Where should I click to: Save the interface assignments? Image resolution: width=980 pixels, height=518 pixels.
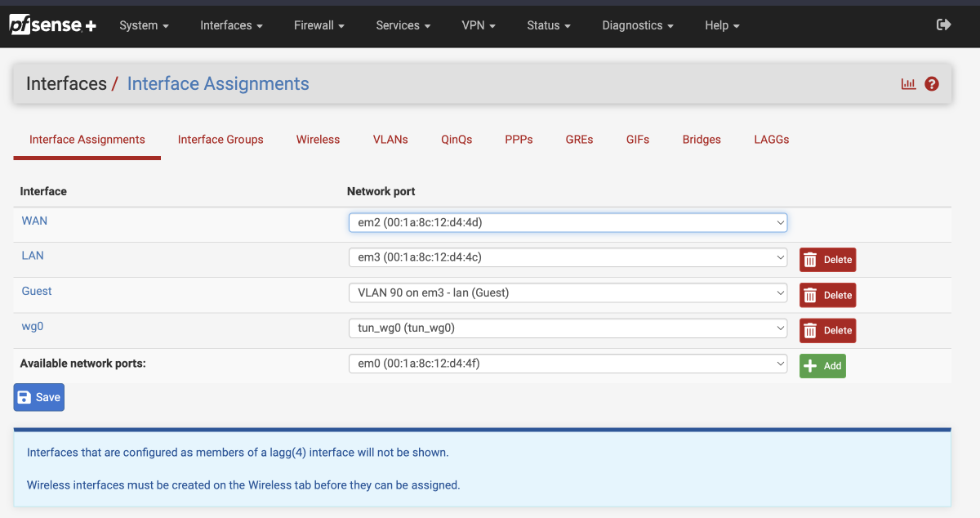tap(38, 397)
